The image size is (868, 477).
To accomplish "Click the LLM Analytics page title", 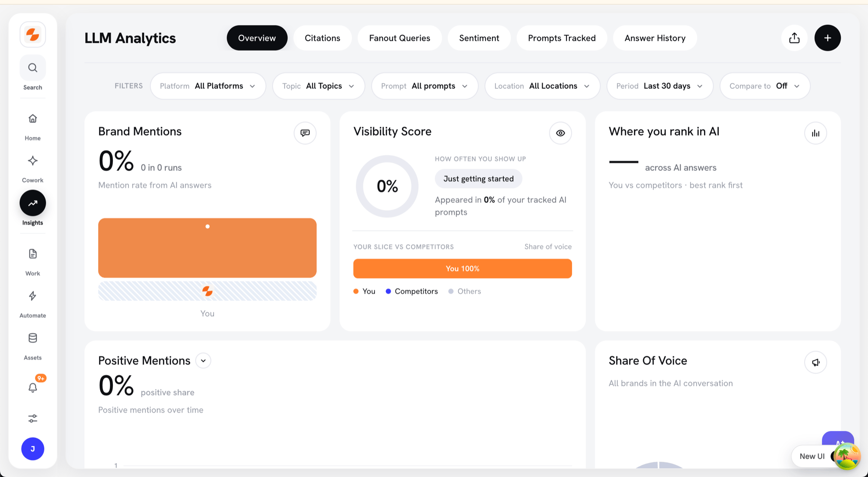I will [x=130, y=38].
